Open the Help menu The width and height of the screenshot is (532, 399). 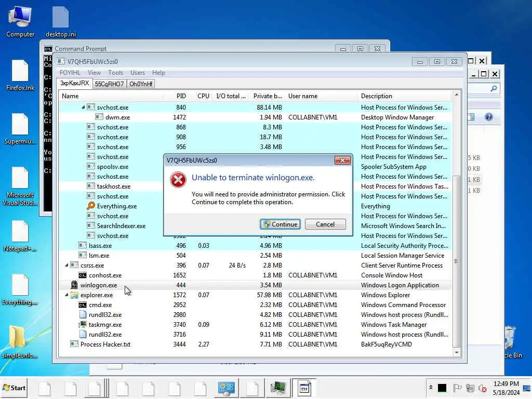coord(158,73)
